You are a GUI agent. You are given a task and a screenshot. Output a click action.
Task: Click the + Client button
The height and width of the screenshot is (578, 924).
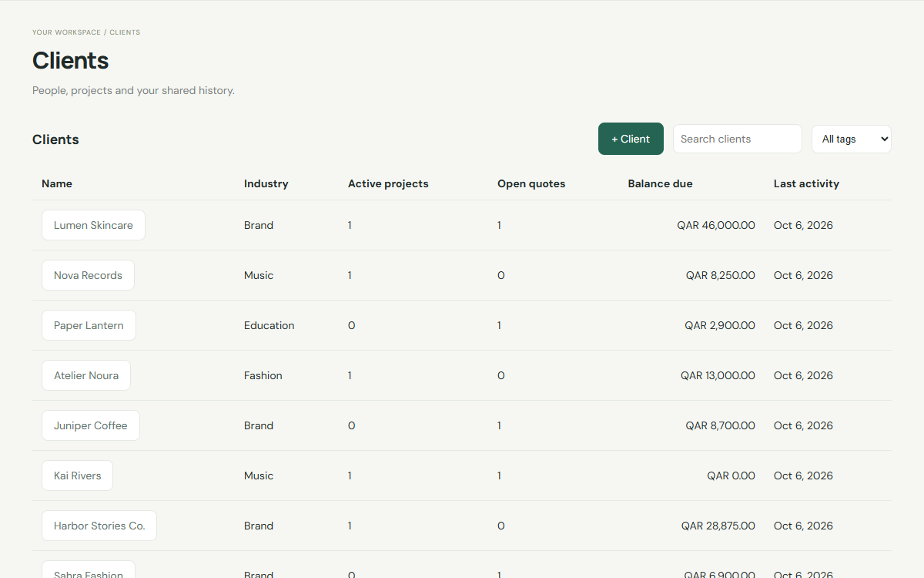[631, 139]
